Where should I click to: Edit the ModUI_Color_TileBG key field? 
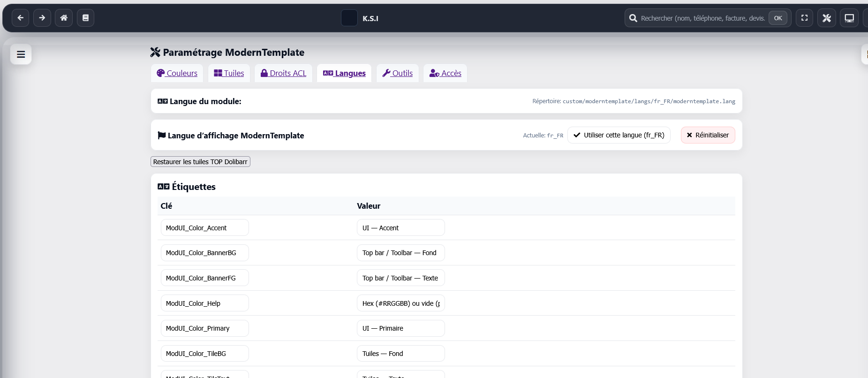click(x=205, y=354)
